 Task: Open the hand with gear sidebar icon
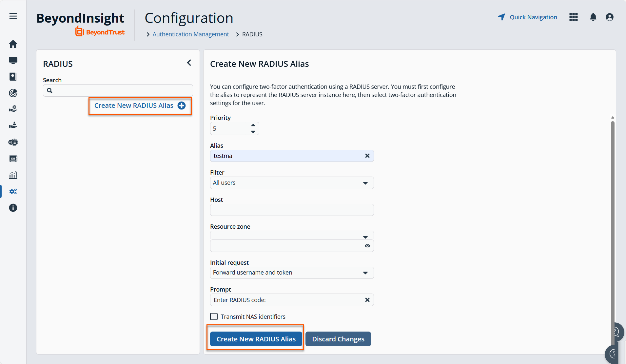(x=13, y=109)
